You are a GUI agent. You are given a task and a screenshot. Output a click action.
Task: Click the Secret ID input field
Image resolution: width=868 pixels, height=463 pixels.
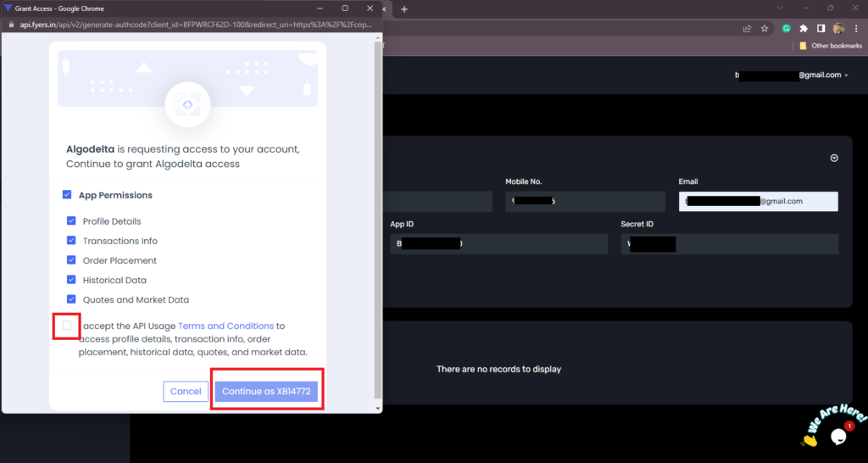(730, 244)
